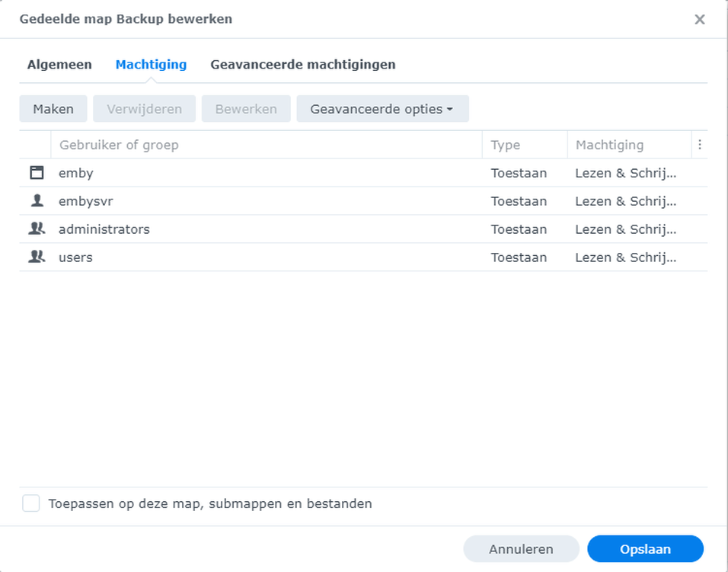Viewport: 728px width, 572px height.
Task: Click the Bewerken button
Action: (x=246, y=109)
